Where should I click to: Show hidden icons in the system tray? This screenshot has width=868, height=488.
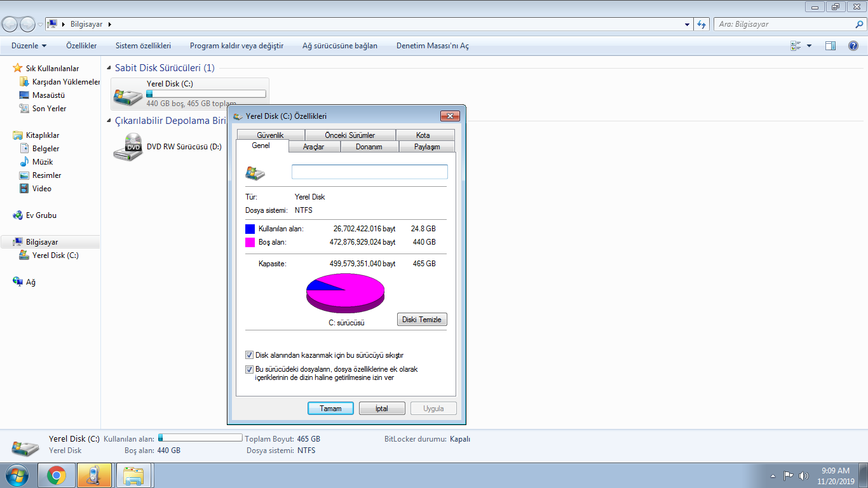tap(773, 475)
